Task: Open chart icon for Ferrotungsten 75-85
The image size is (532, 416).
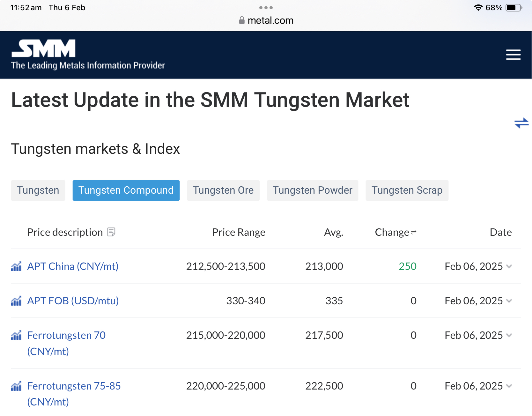Action: [16, 386]
